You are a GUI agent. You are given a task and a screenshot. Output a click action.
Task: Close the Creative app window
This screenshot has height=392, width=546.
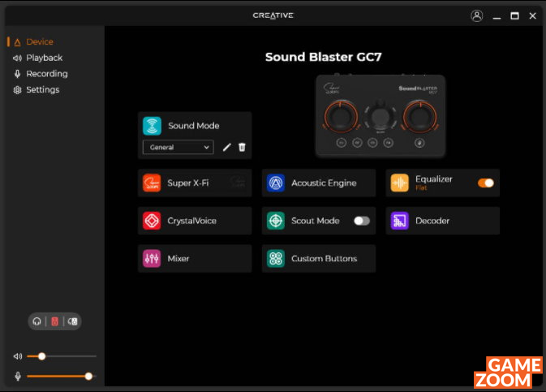pos(533,15)
